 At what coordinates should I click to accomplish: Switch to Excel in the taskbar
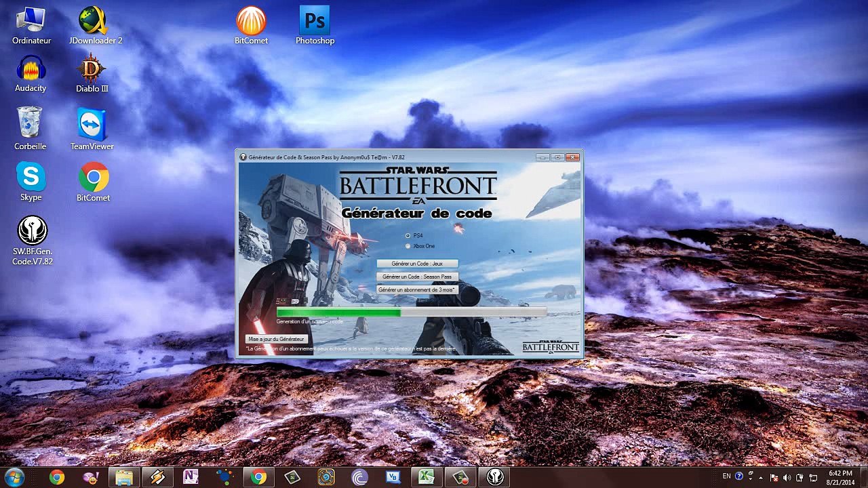tap(427, 477)
